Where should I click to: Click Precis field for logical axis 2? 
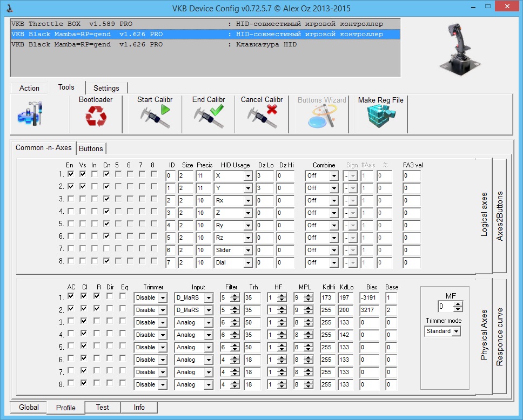pyautogui.click(x=203, y=188)
